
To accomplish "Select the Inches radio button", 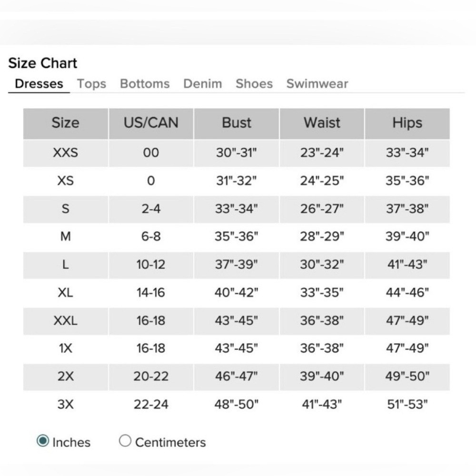I will pyautogui.click(x=42, y=440).
